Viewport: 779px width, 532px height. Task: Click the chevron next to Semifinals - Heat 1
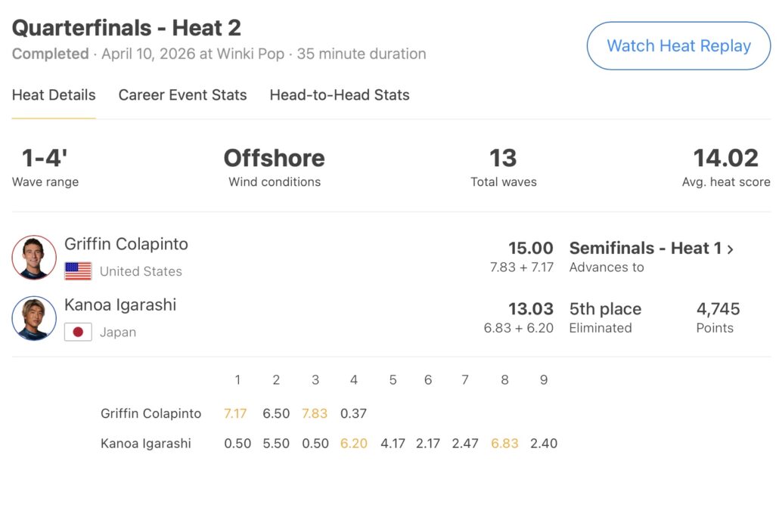pyautogui.click(x=731, y=249)
